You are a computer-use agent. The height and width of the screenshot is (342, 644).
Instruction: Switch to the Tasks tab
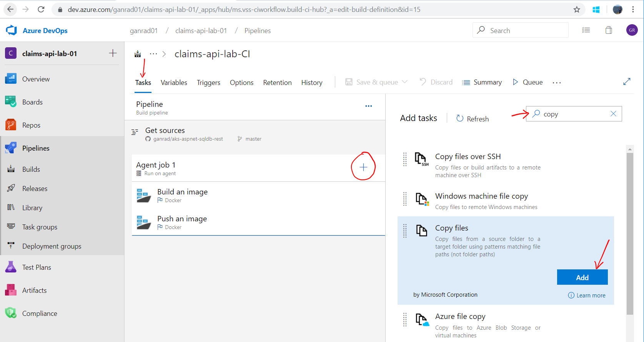143,83
